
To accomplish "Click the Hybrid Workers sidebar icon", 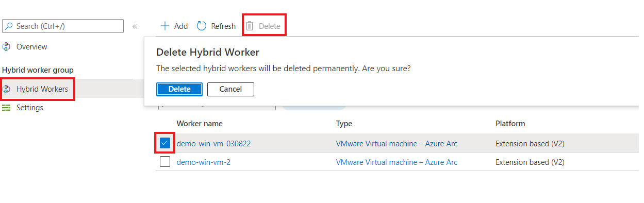I will [6, 89].
